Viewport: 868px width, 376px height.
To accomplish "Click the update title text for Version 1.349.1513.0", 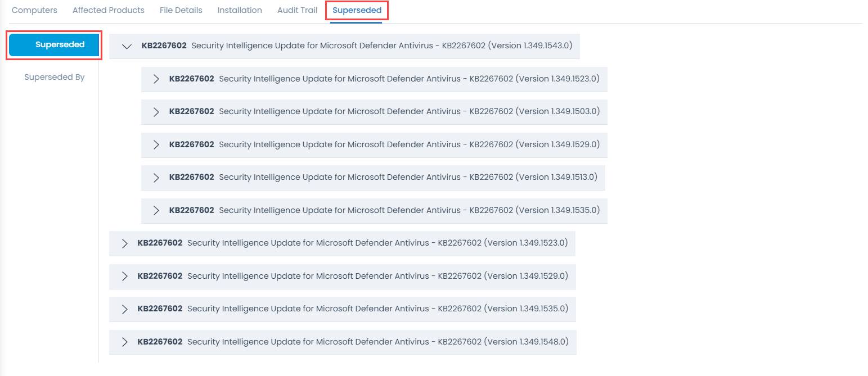I will pos(408,177).
